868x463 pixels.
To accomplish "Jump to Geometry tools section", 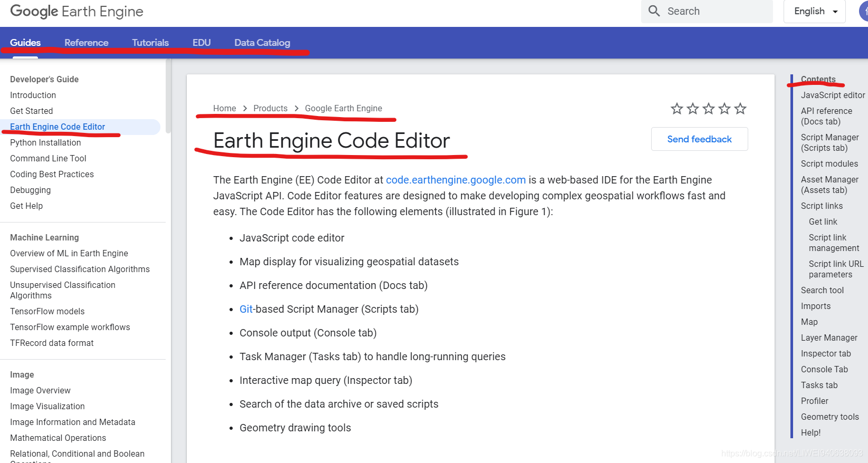I will 829,417.
